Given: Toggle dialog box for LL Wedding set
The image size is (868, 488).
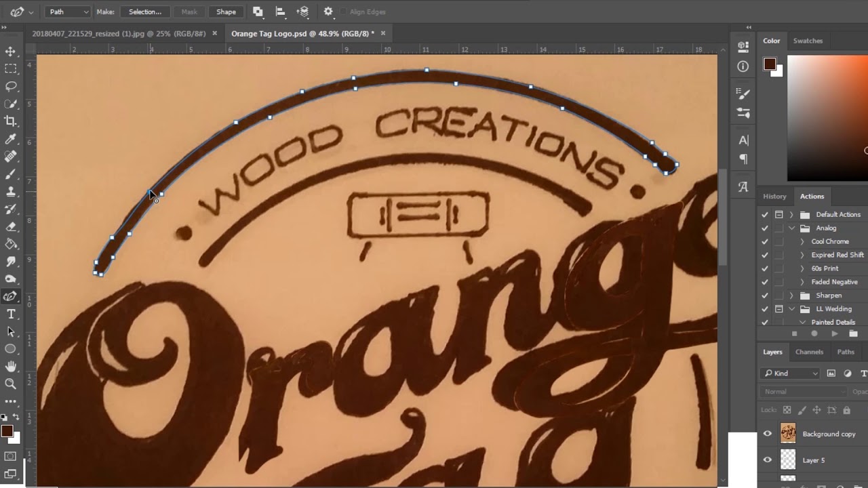Looking at the screenshot, I should coord(778,309).
